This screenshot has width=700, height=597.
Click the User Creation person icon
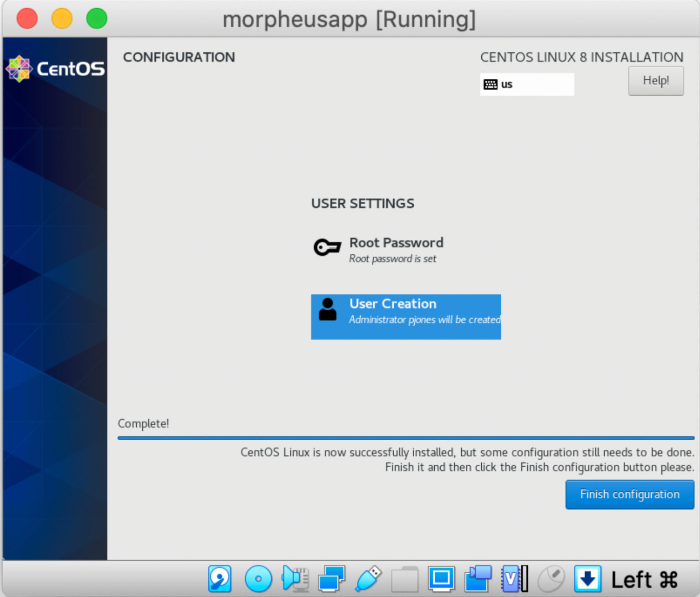tap(327, 310)
